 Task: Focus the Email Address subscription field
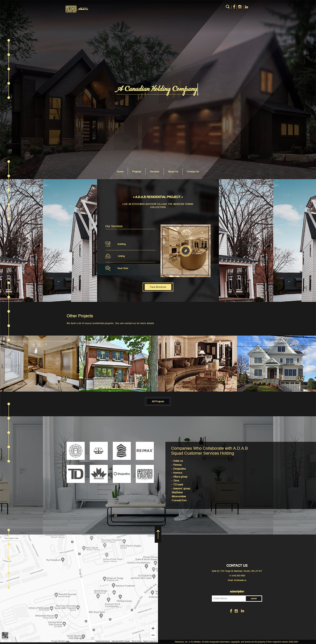pyautogui.click(x=229, y=598)
